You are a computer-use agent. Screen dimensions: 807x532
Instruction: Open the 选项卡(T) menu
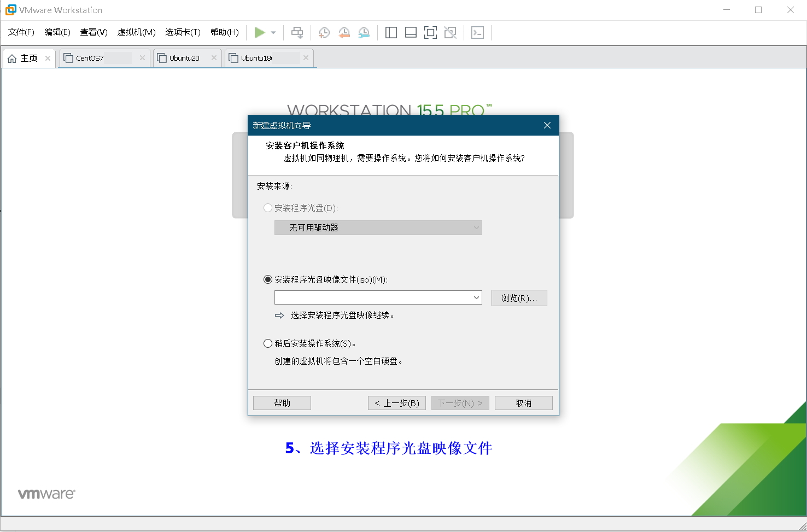(x=183, y=32)
